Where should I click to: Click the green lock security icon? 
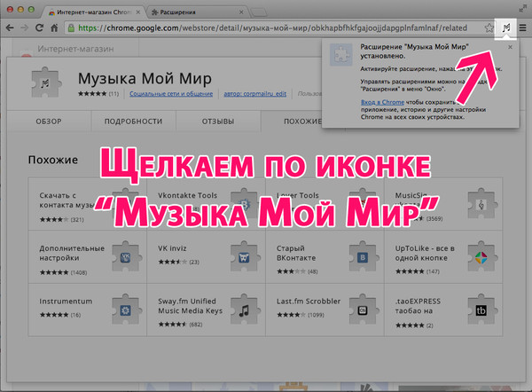pyautogui.click(x=71, y=28)
